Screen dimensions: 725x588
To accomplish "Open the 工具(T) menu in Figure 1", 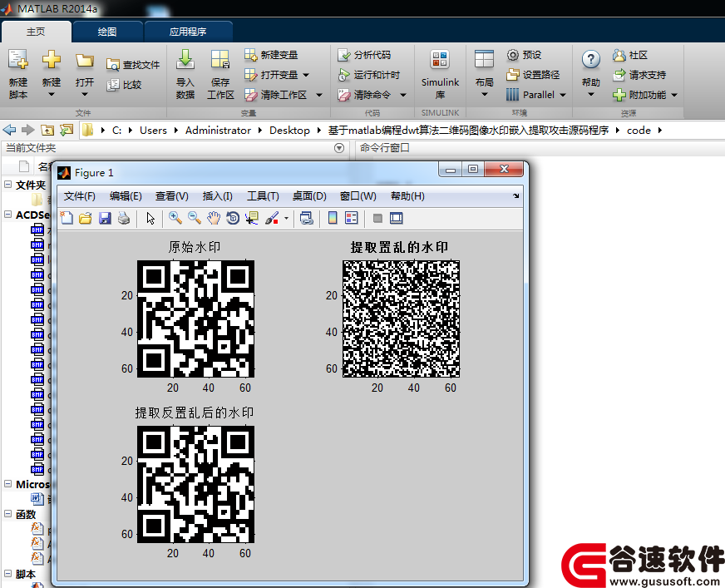I will (263, 196).
